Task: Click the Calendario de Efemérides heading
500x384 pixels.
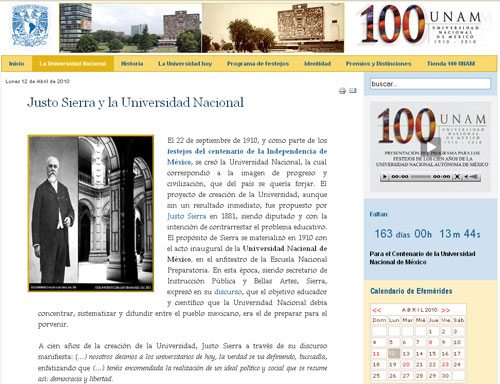Action: (x=411, y=291)
